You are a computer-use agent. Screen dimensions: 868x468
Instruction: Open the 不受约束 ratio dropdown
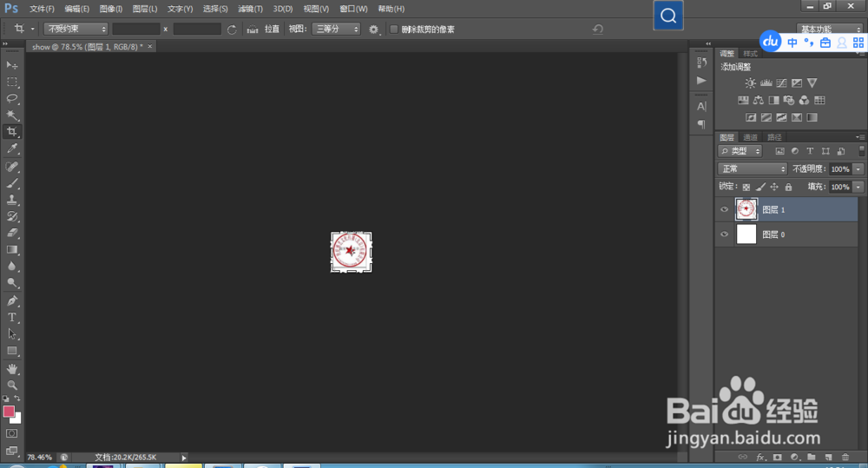(76, 29)
